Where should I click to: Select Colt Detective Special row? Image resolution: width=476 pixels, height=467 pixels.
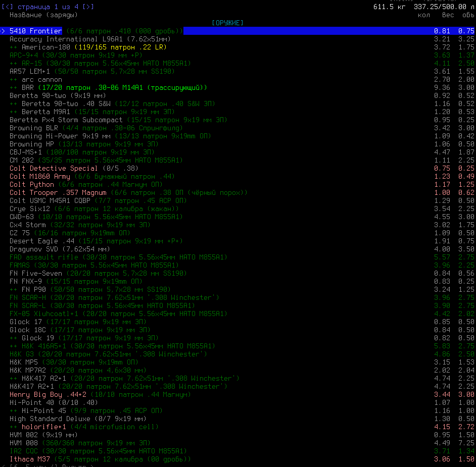click(238, 168)
